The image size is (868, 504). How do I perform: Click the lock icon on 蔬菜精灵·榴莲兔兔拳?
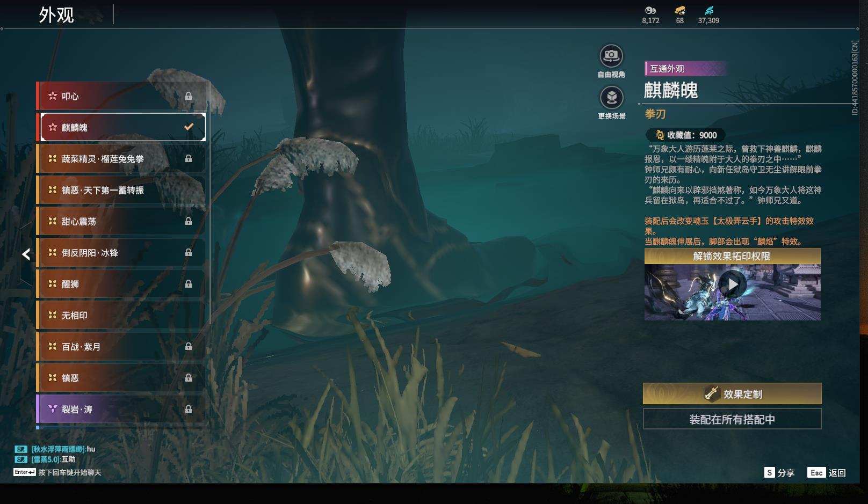click(x=189, y=159)
